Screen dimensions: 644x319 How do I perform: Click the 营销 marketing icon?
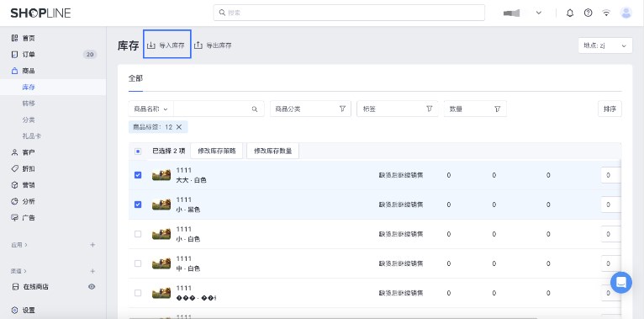pyautogui.click(x=15, y=185)
